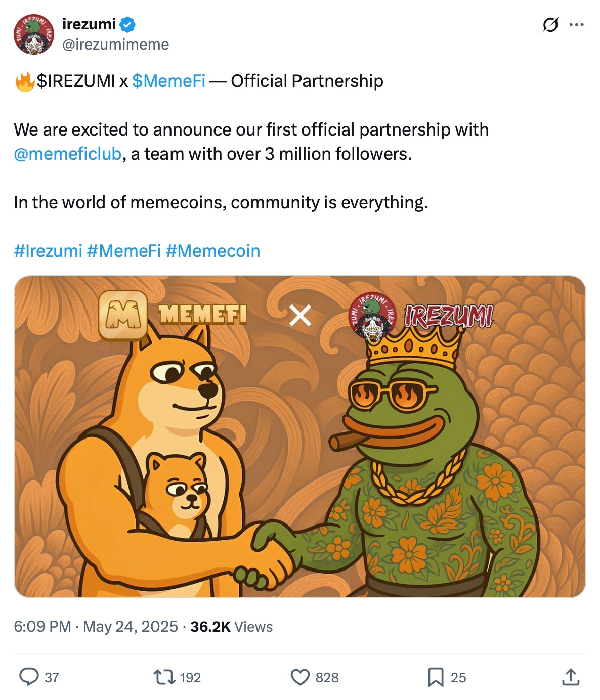Click the blue verified badge

(127, 24)
